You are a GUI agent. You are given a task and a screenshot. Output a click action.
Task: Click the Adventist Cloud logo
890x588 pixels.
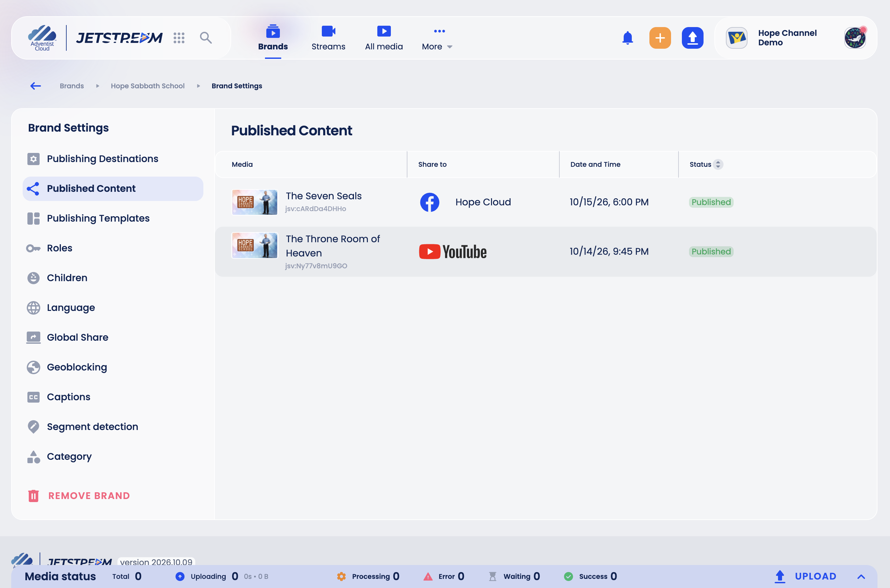[x=42, y=38]
